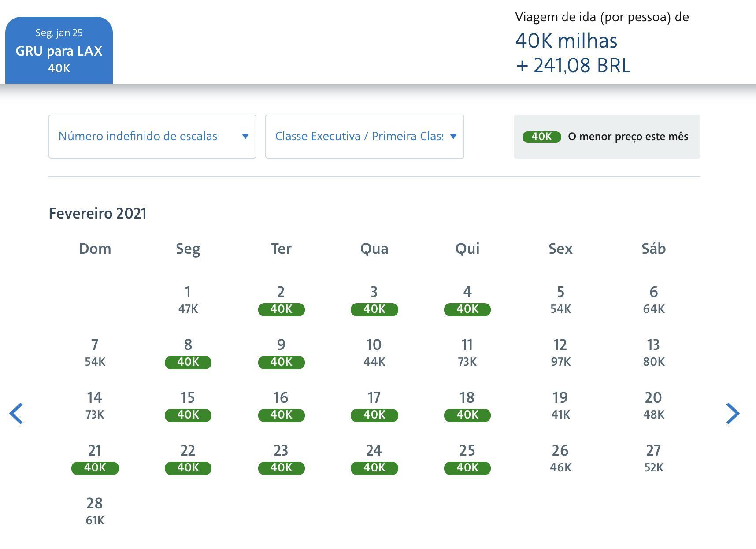Click the 'Qui' weekday header
Viewport: 756px width, 549px height.
[467, 249]
